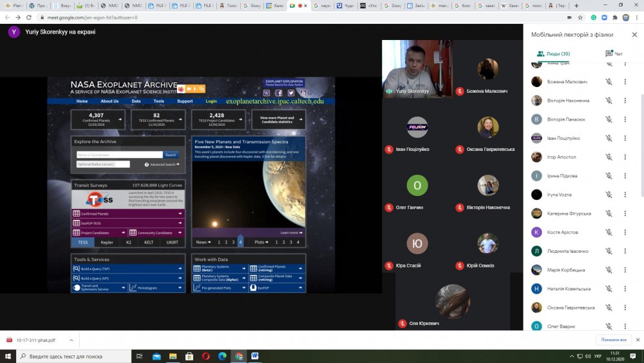The width and height of the screenshot is (644, 363).
Task: Open notification center in system tray
Action: 633,356
